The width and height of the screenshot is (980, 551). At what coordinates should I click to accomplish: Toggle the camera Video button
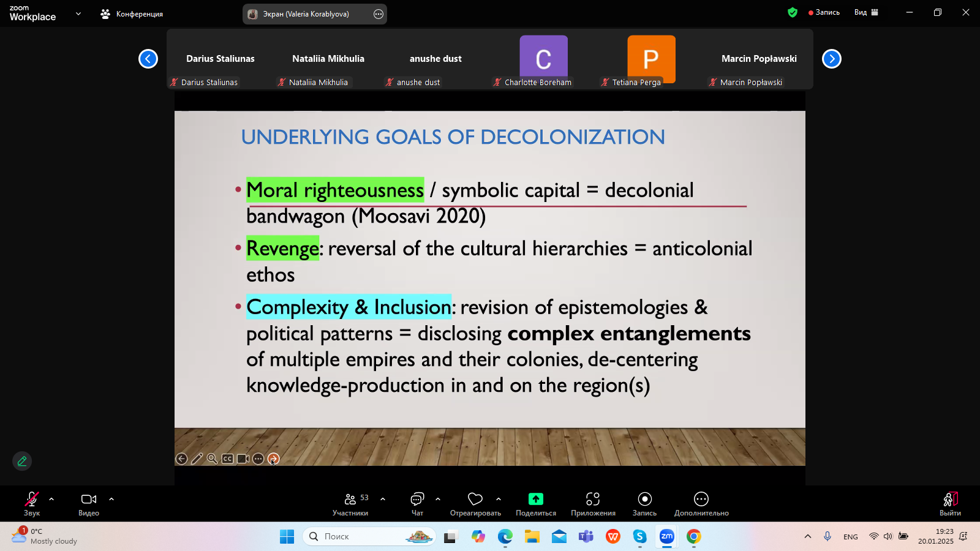89,503
